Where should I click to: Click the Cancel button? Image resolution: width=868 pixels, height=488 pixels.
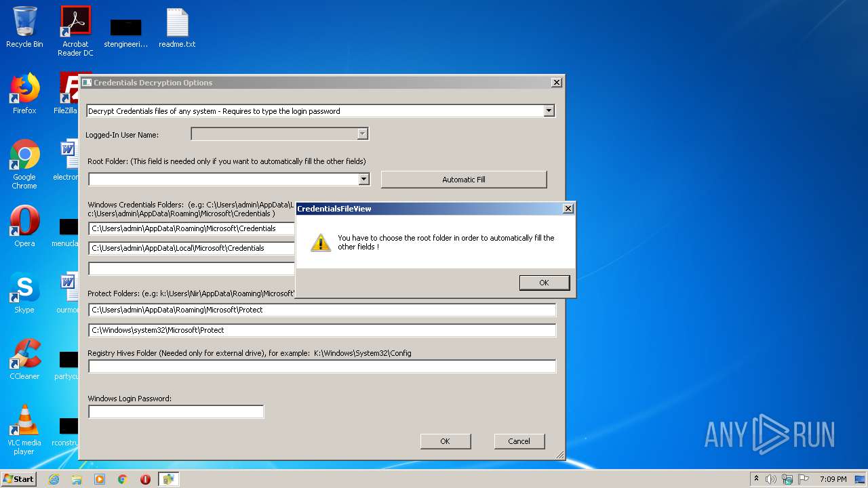coord(519,441)
